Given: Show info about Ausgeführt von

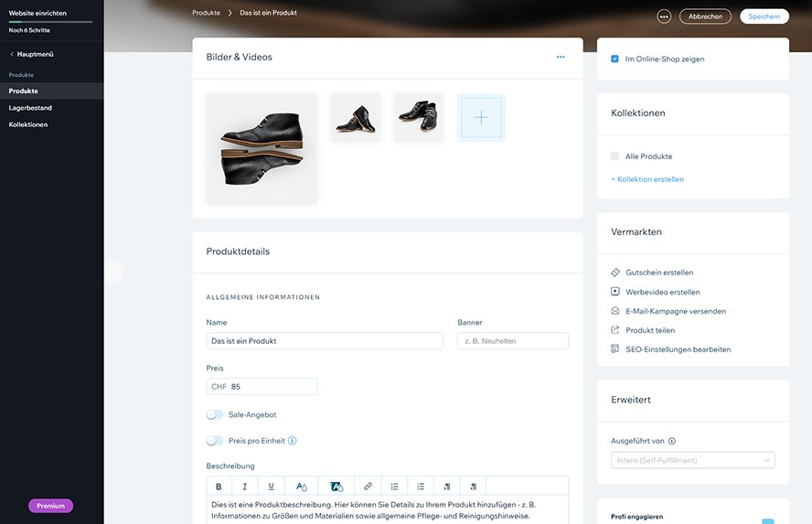Looking at the screenshot, I should pos(672,441).
